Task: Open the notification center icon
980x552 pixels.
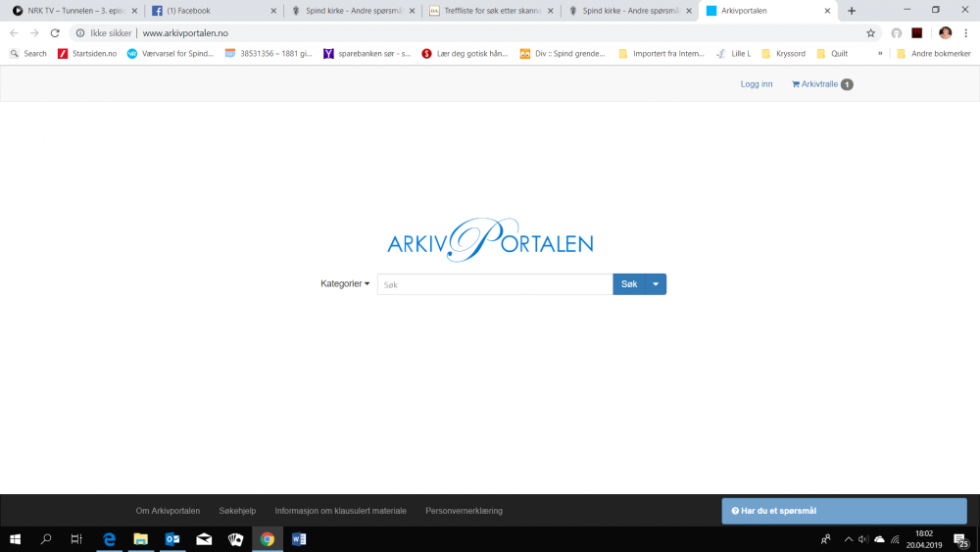Action: click(x=960, y=539)
